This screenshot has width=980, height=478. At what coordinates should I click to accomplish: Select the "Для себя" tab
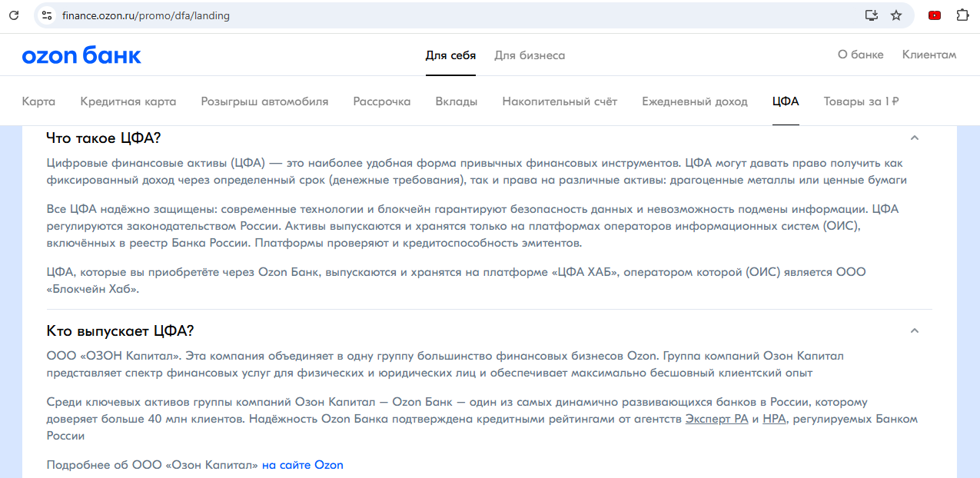point(450,55)
